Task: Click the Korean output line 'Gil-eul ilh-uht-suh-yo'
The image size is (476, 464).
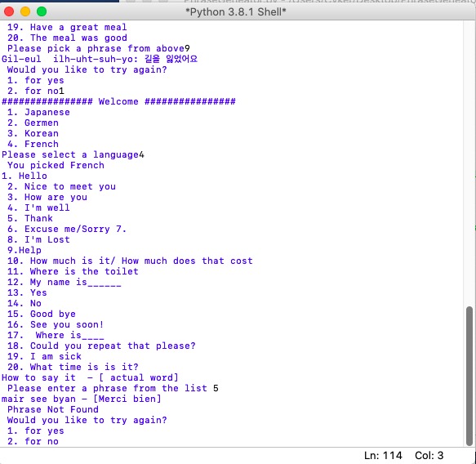Action: point(100,59)
